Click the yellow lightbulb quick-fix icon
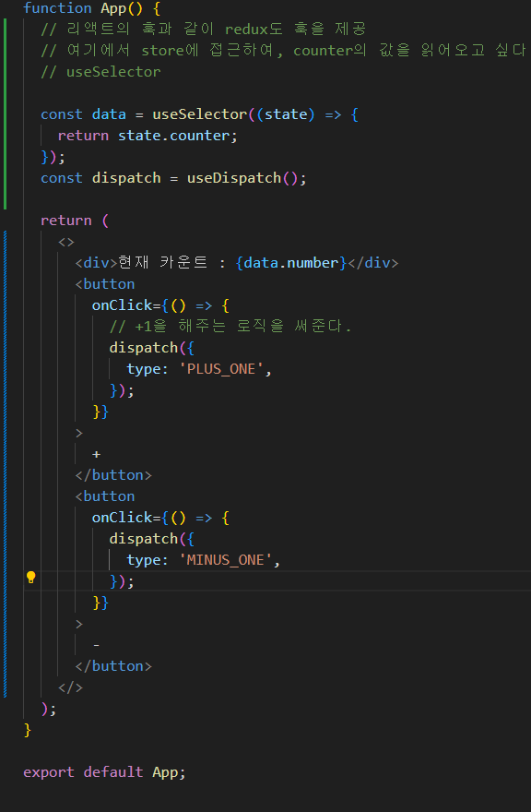531x812 pixels. click(31, 578)
